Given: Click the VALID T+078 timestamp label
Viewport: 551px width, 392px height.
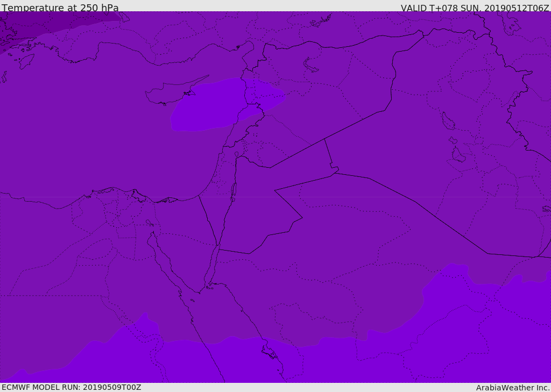Looking at the screenshot, I should click(x=475, y=8).
